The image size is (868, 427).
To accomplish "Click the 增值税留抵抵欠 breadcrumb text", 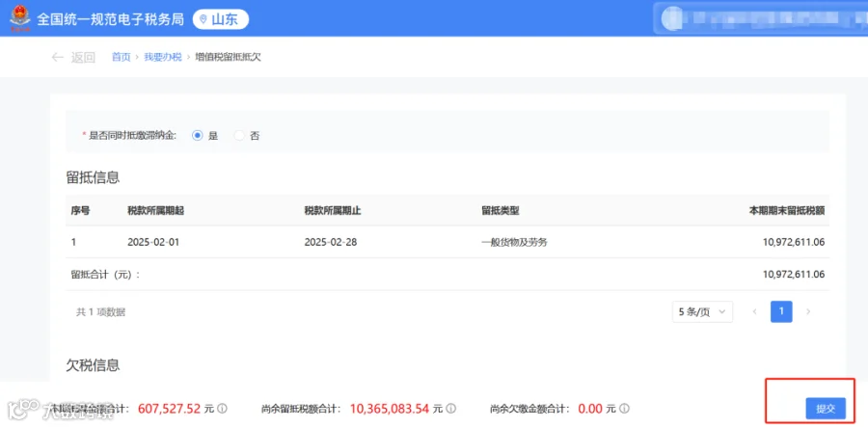I will [228, 57].
